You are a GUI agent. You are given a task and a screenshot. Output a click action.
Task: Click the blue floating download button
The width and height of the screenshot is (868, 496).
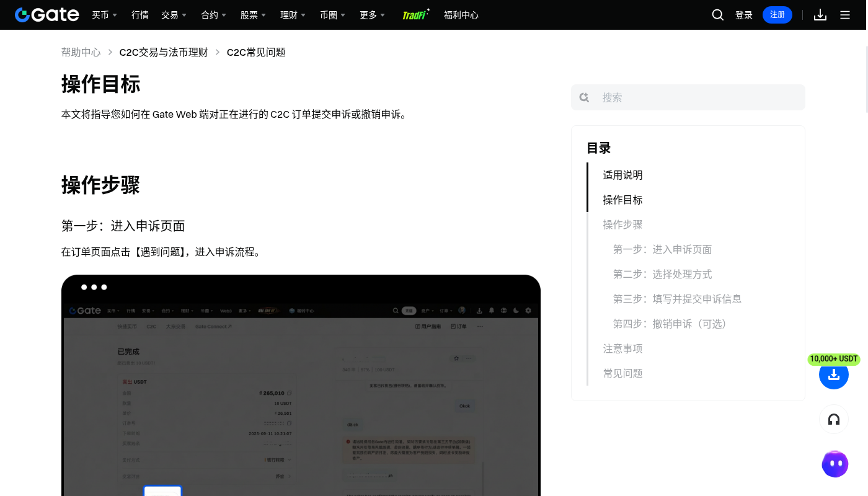point(834,374)
